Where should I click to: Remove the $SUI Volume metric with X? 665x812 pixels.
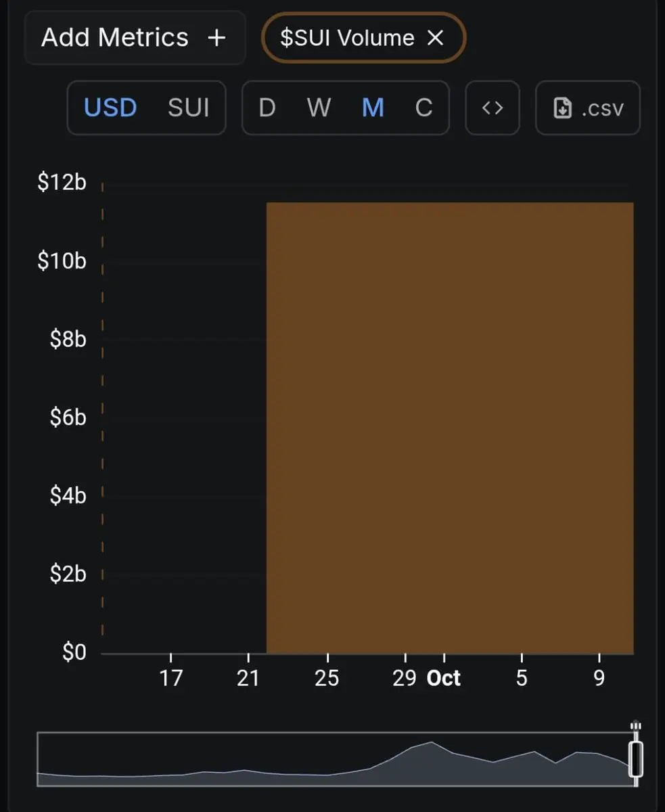[x=436, y=39]
